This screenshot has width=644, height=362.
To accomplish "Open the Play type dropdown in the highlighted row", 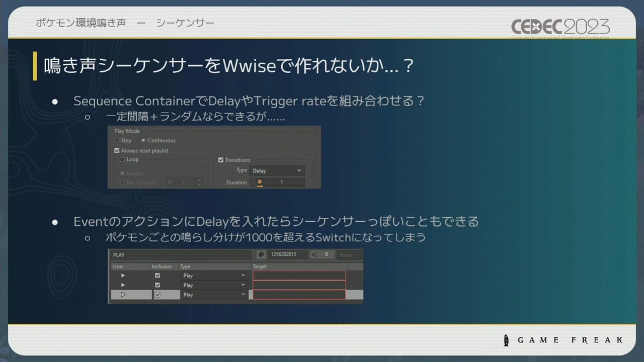I will point(214,295).
